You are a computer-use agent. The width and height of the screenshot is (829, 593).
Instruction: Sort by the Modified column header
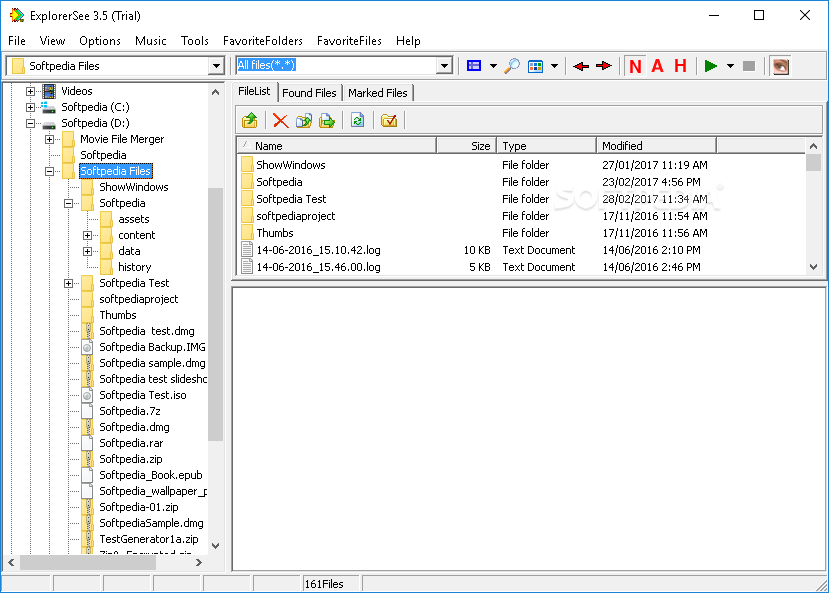pyautogui.click(x=656, y=146)
